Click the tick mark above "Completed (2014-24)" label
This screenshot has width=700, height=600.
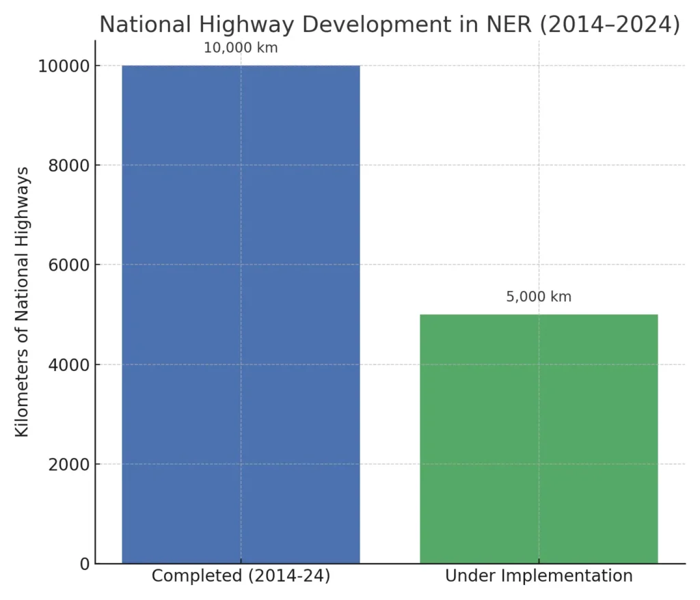click(x=241, y=566)
